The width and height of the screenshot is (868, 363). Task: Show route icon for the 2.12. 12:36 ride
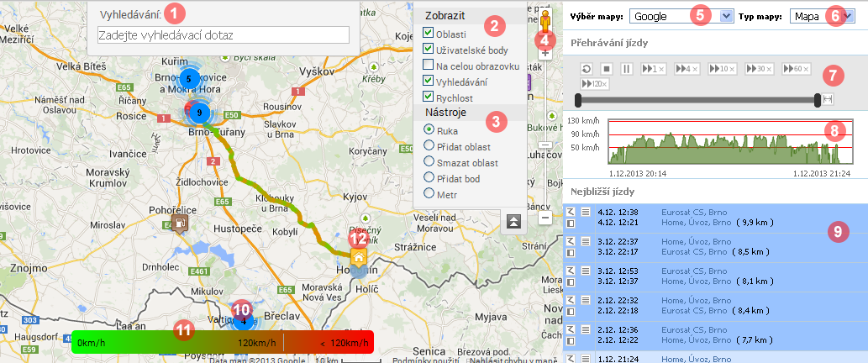point(572,329)
